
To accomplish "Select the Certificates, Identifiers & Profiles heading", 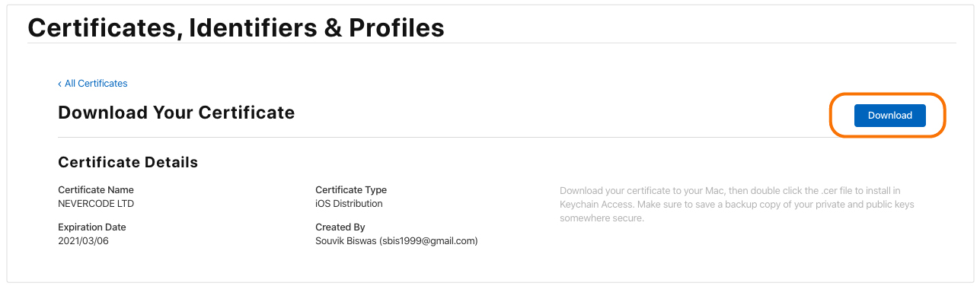I will [x=236, y=28].
